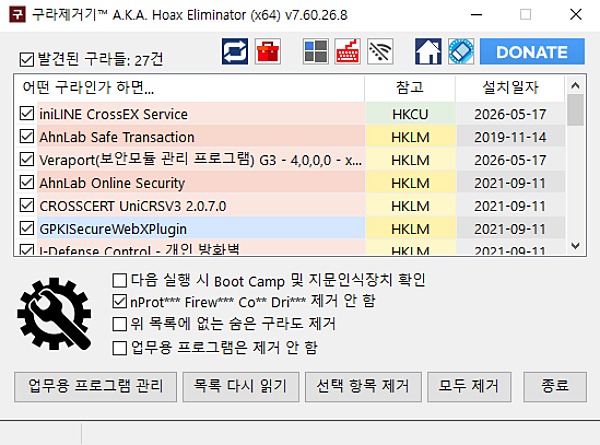Enable the Boot Camp 및 지문인식장치 확인 option
600x445 pixels.
(120, 280)
